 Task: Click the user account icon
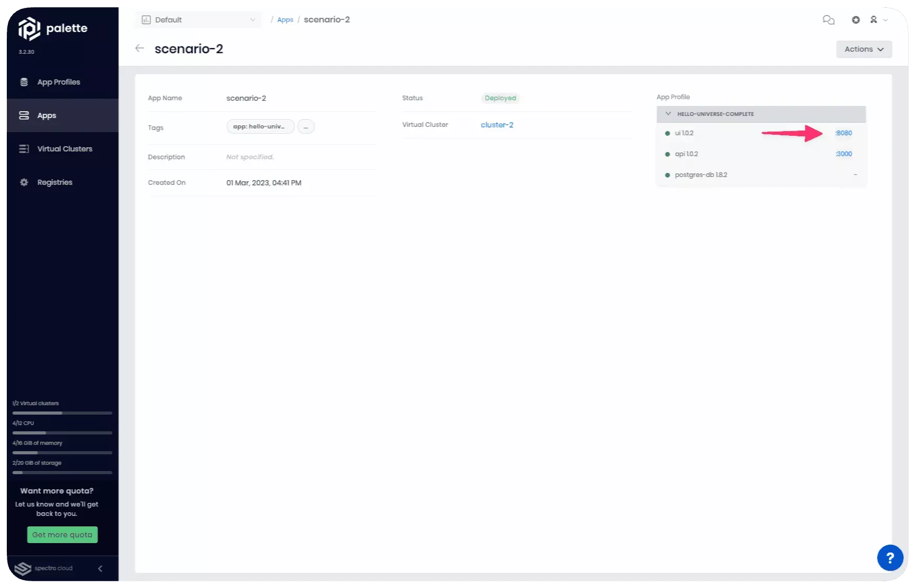tap(873, 20)
